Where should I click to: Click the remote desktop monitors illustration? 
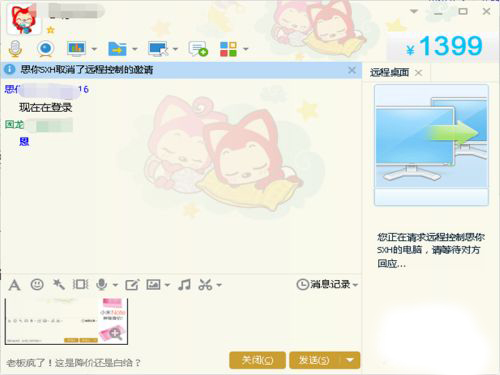(431, 145)
